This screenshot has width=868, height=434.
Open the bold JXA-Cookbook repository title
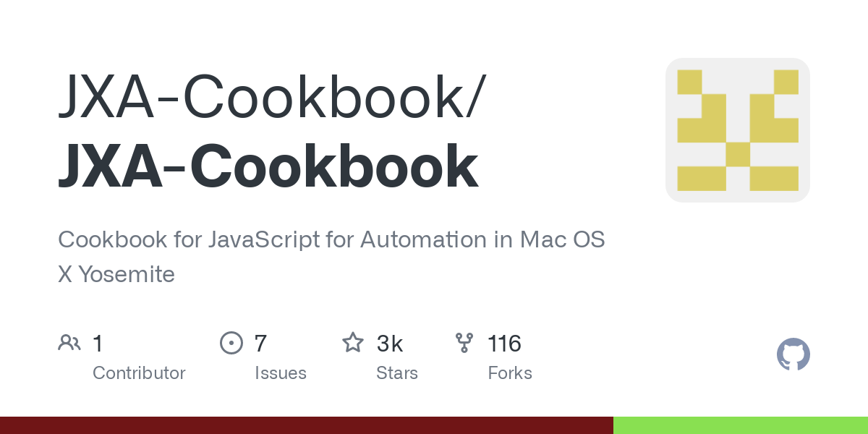268,166
